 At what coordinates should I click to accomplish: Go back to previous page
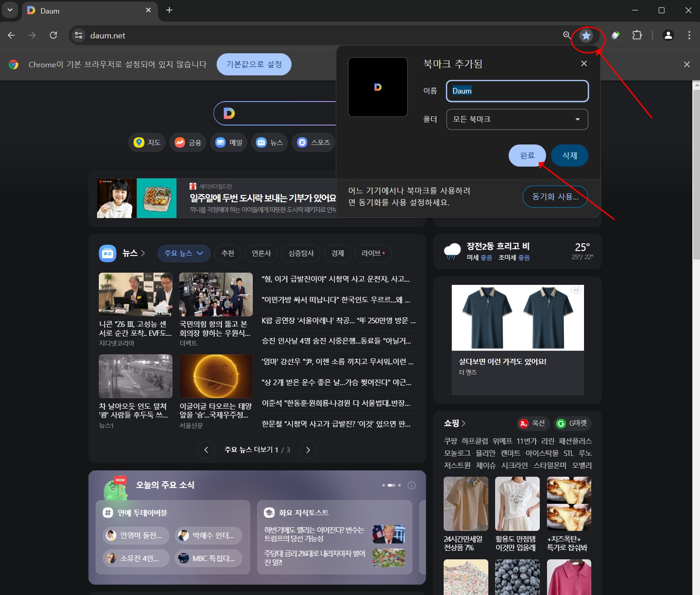tap(11, 35)
